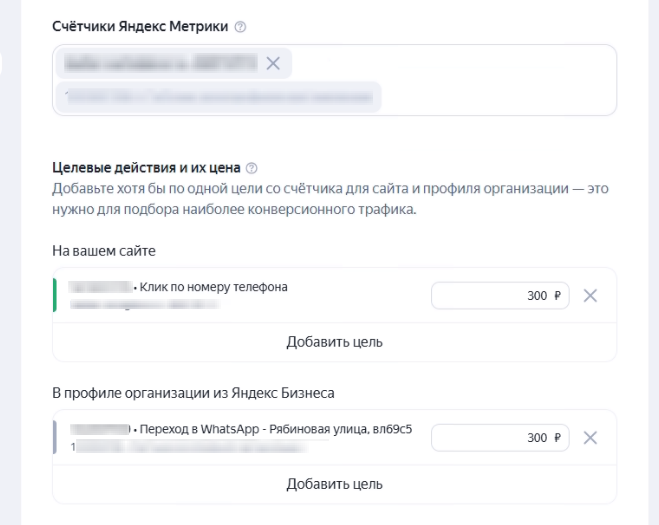Click the blurred counter suggestion row
The height and width of the screenshot is (525, 659).
coord(219,97)
